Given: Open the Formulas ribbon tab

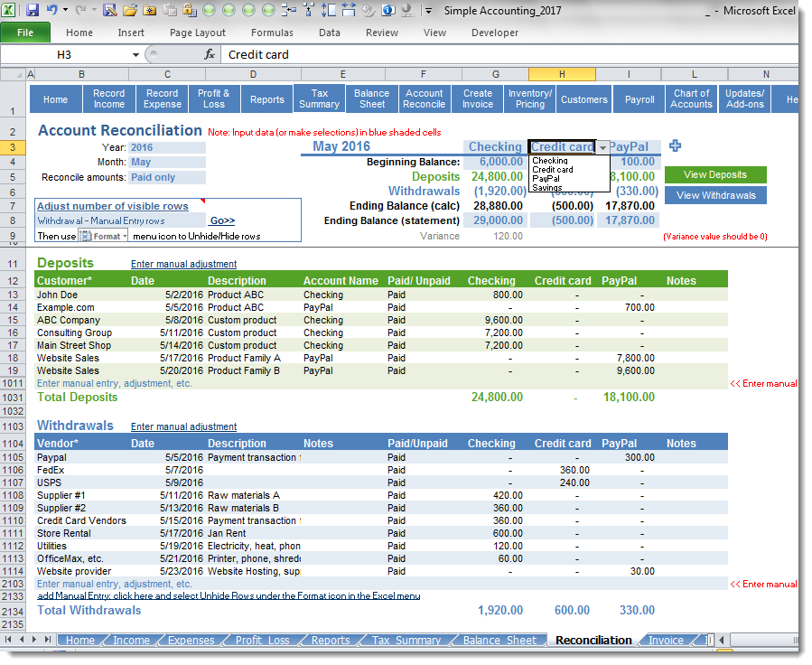Looking at the screenshot, I should (x=272, y=33).
